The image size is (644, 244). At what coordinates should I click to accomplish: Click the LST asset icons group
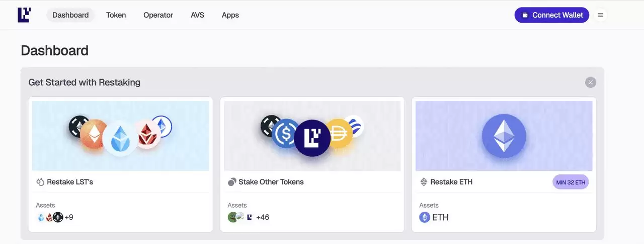click(50, 217)
